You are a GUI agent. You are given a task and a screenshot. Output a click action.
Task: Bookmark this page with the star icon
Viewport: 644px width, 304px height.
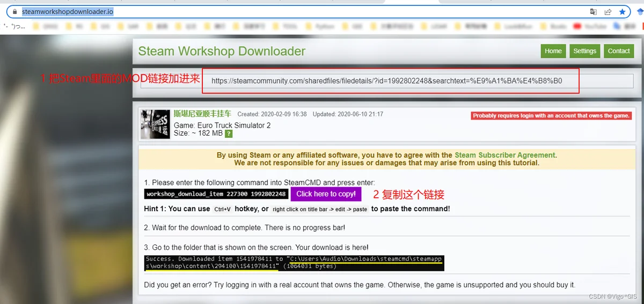(x=622, y=11)
